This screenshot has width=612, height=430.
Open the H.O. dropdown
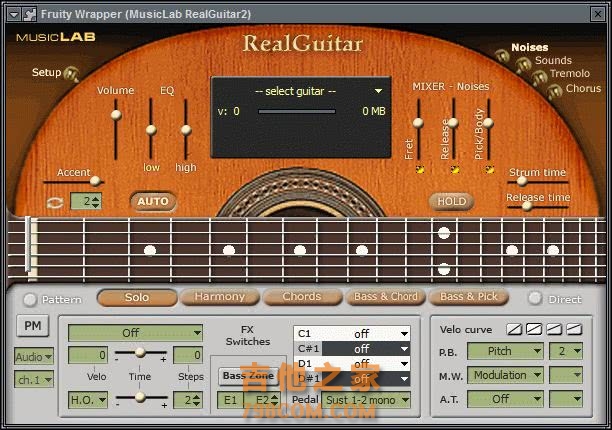pyautogui.click(x=88, y=400)
